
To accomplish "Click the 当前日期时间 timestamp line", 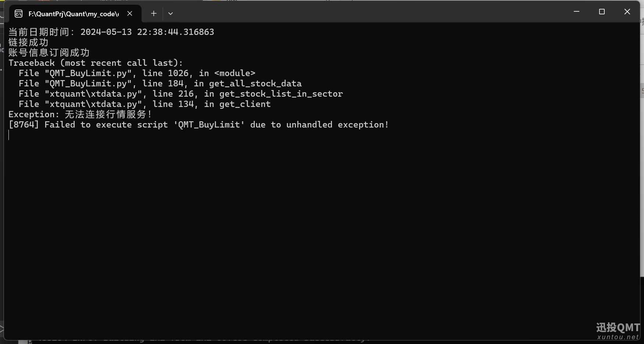I will [x=111, y=32].
